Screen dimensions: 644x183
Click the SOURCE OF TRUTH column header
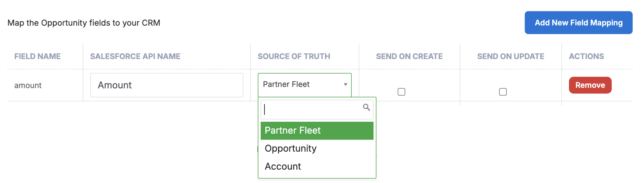coord(294,56)
